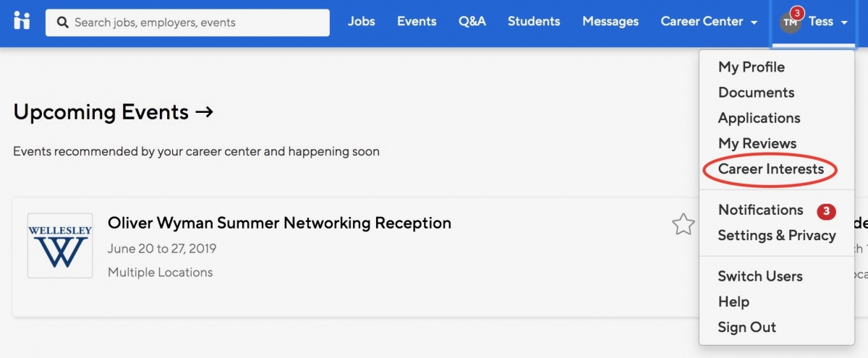Click the search magnifier icon

[x=62, y=22]
